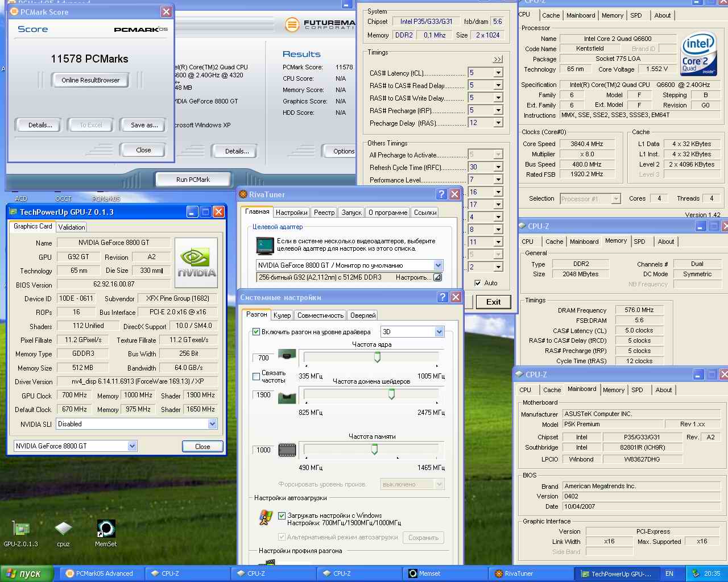
Task: Toggle load settings with Windows checkbox
Action: pos(282,516)
